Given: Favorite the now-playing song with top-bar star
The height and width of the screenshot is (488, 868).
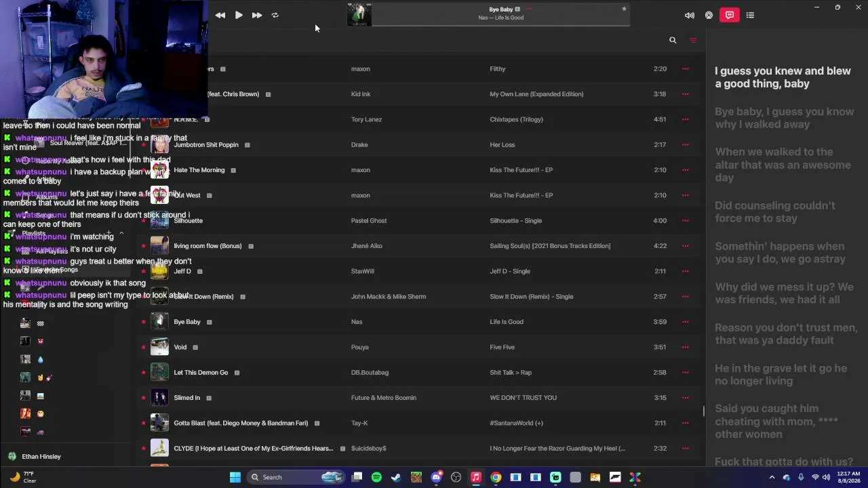Looking at the screenshot, I should pos(624,9).
